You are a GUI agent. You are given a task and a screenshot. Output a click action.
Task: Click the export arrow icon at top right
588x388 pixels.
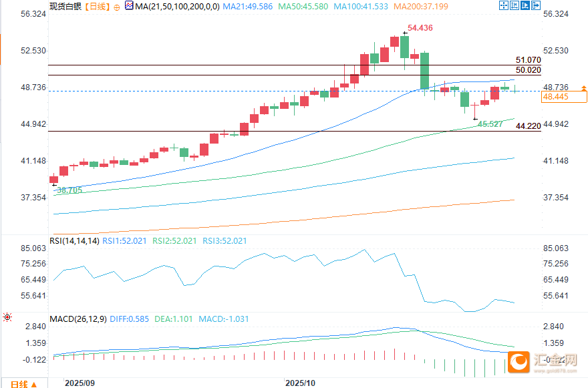click(x=536, y=5)
